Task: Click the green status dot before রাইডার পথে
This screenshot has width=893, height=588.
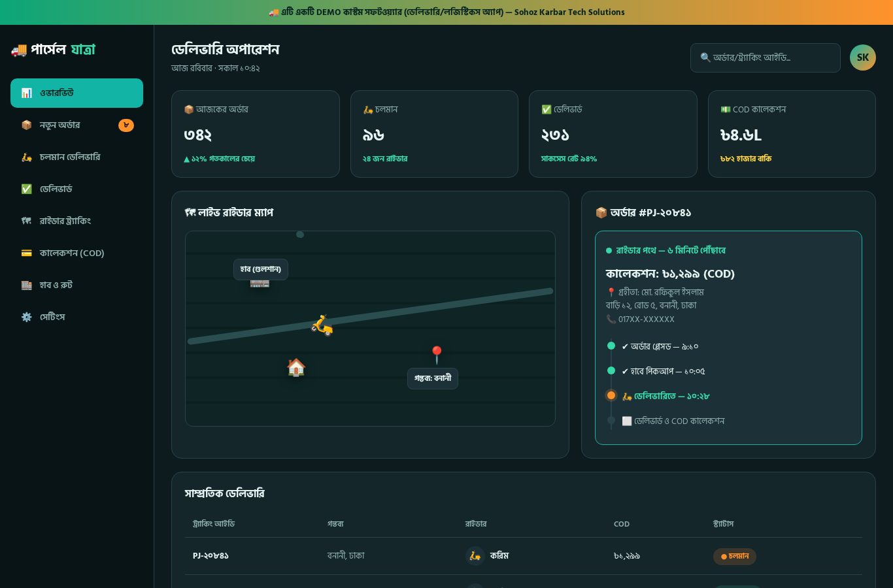Action: pyautogui.click(x=609, y=250)
